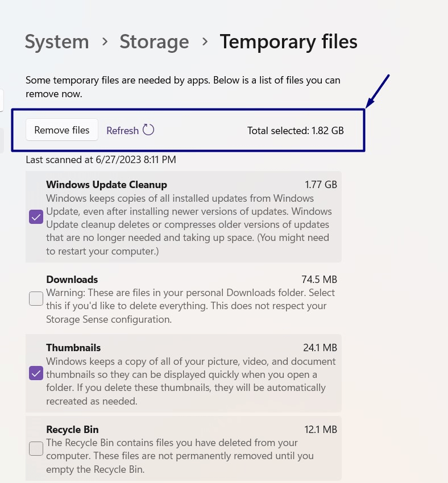Screen dimensions: 448x483
Task: Select the Downloads item title
Action: (72, 280)
